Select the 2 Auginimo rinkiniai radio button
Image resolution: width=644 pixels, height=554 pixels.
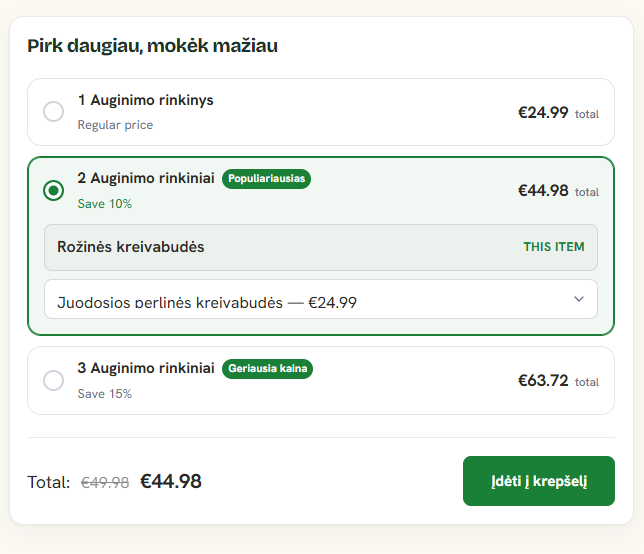point(53,190)
